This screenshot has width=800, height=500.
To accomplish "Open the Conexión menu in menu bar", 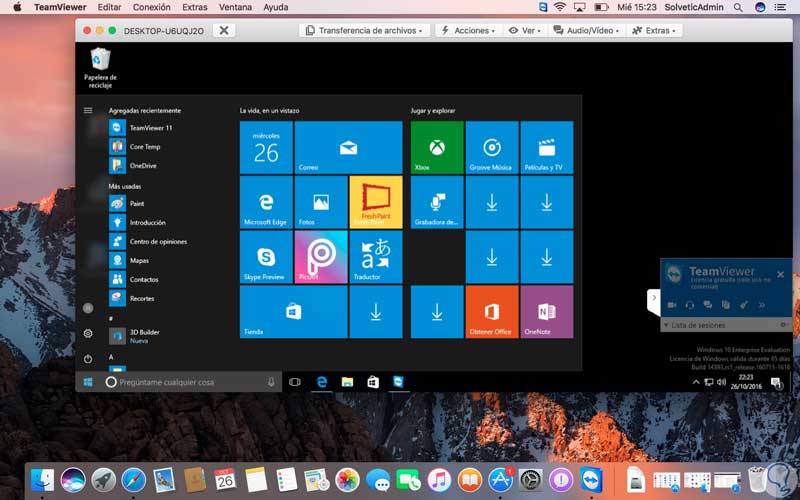I will coord(152,7).
